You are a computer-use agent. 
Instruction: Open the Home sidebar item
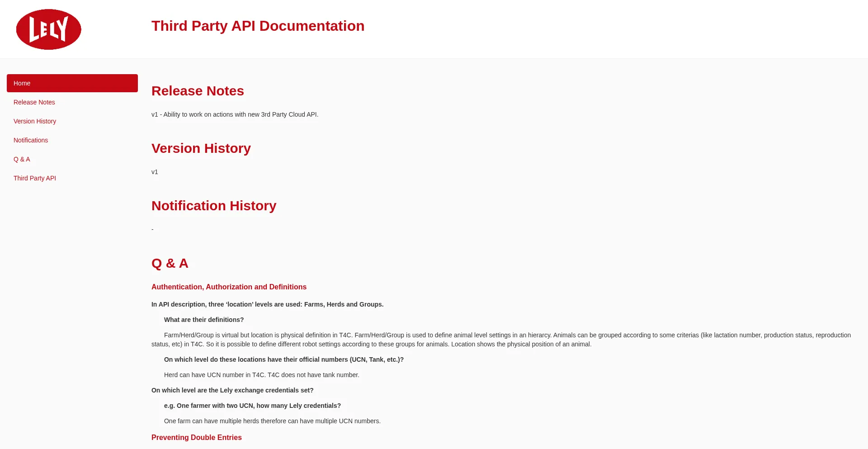72,83
